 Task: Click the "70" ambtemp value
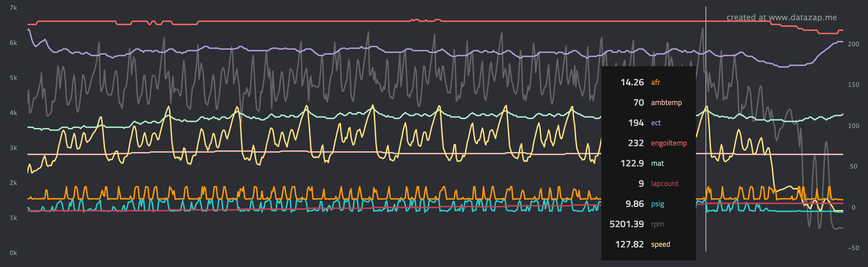coord(639,103)
